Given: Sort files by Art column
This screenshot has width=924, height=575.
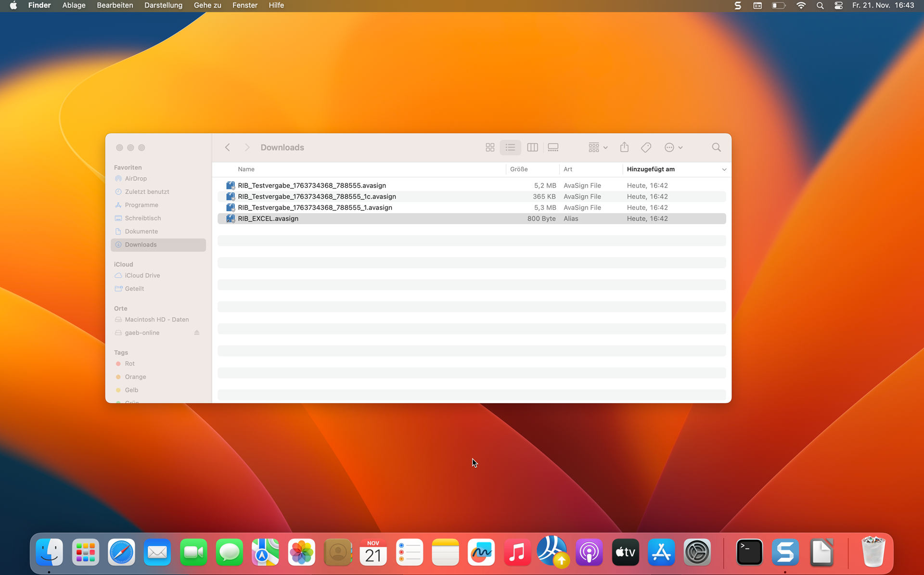Looking at the screenshot, I should [x=568, y=169].
